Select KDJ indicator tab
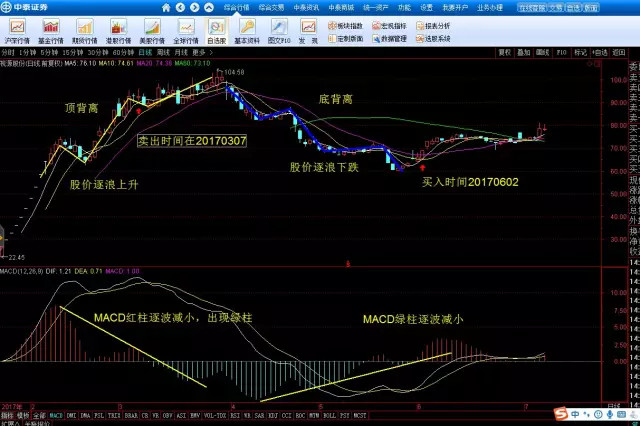This screenshot has height=426, width=640. pos(273,415)
